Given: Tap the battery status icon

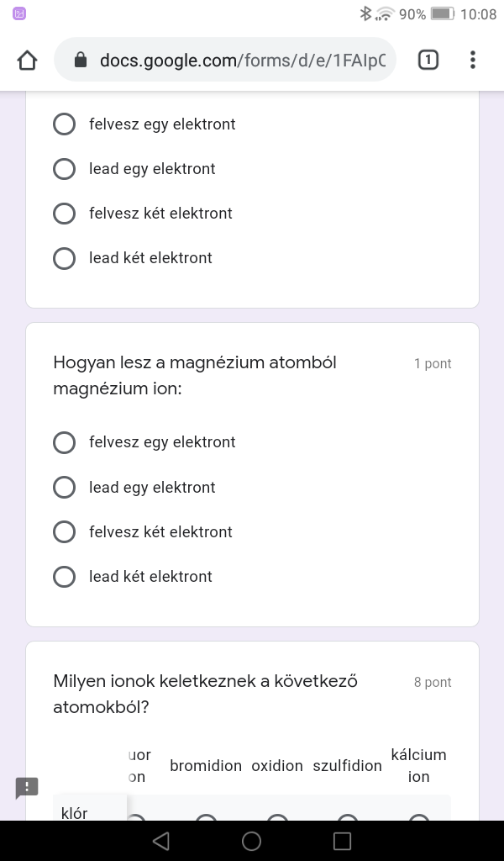Looking at the screenshot, I should click(442, 13).
